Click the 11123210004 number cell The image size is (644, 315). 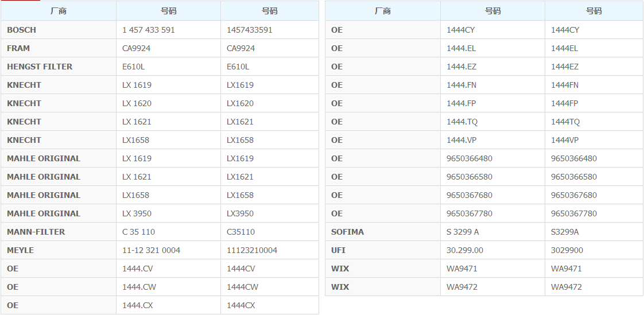tap(252, 250)
